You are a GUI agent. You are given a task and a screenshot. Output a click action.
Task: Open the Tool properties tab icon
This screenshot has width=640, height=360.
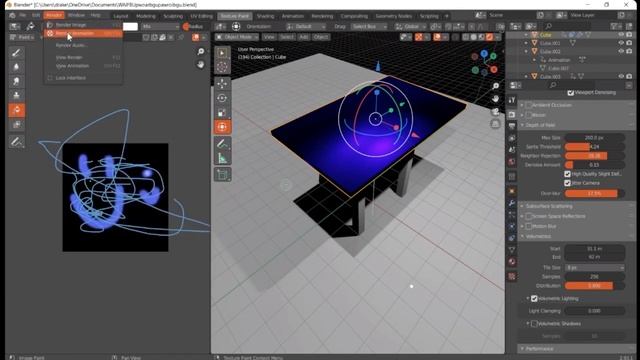pyautogui.click(x=512, y=100)
